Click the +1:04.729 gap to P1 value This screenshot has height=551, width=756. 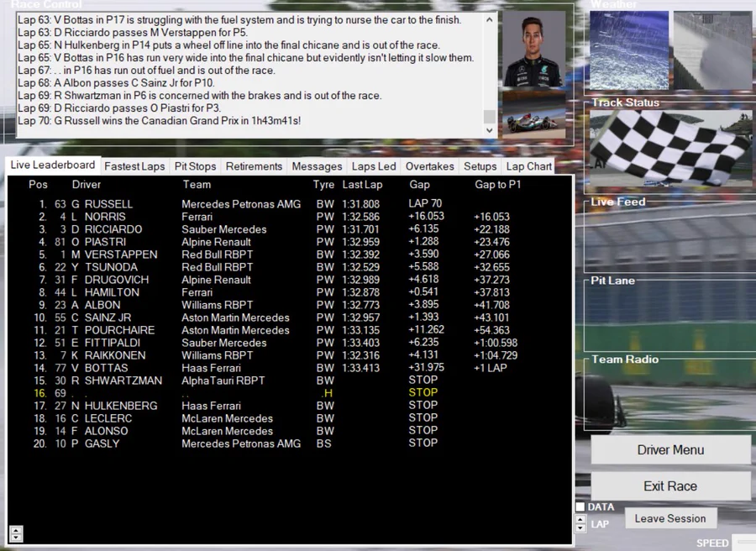click(x=495, y=355)
